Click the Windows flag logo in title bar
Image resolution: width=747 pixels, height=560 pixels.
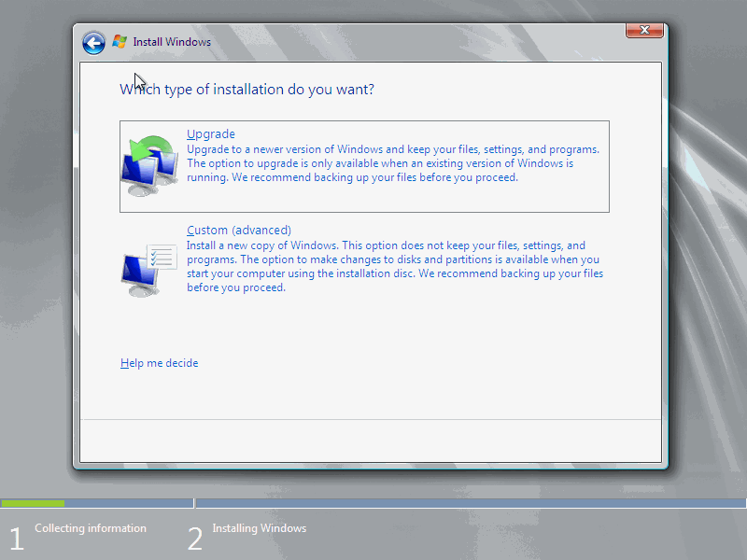pos(120,42)
